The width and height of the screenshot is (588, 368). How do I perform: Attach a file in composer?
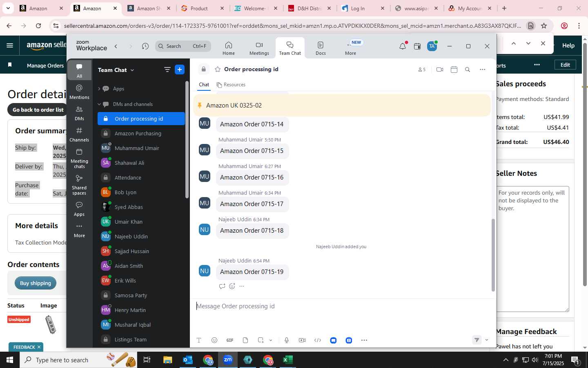tap(245, 340)
